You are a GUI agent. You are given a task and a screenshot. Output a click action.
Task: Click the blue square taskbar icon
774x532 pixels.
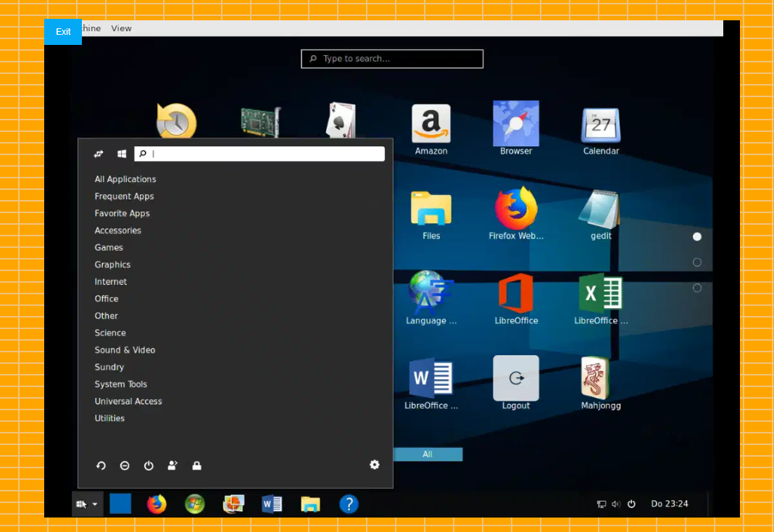tap(120, 504)
